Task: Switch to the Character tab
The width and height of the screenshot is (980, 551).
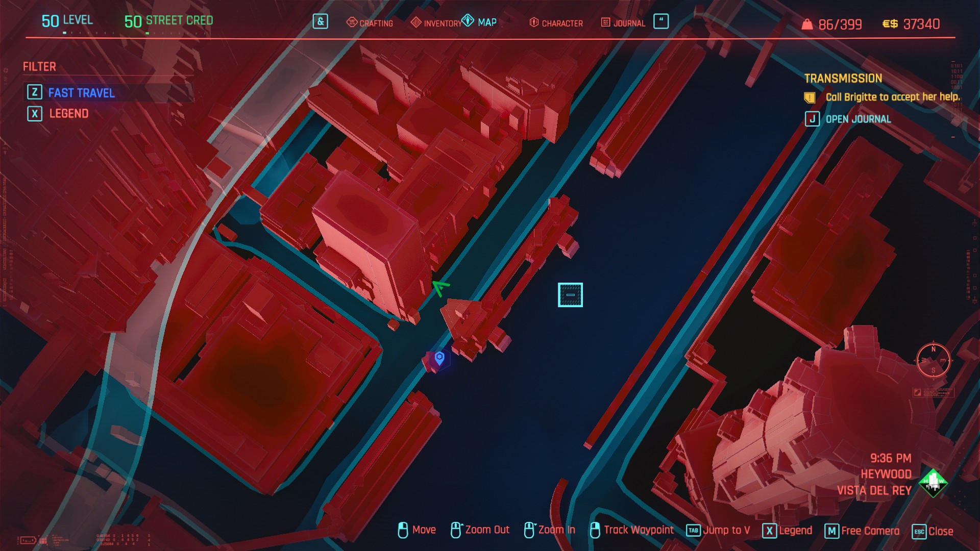Action: pyautogui.click(x=556, y=23)
